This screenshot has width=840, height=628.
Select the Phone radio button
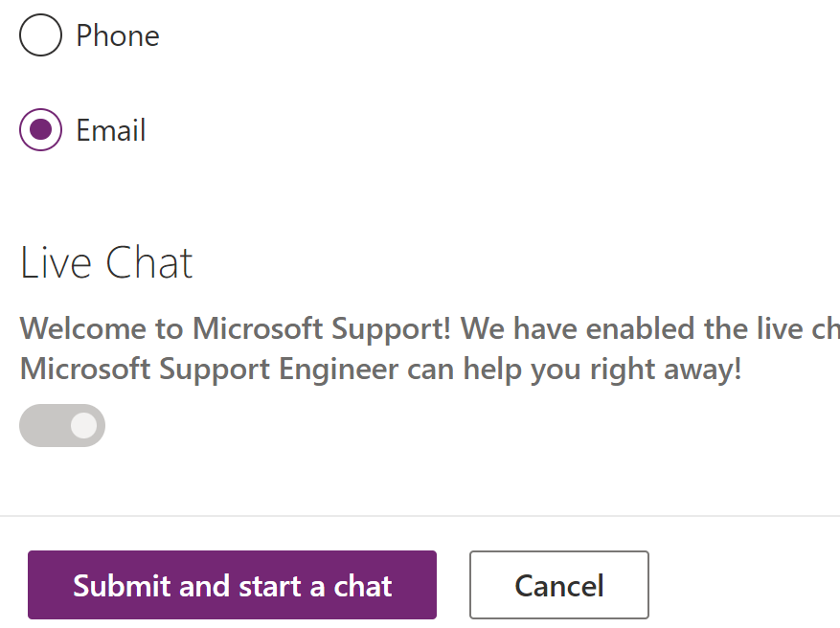tap(41, 35)
